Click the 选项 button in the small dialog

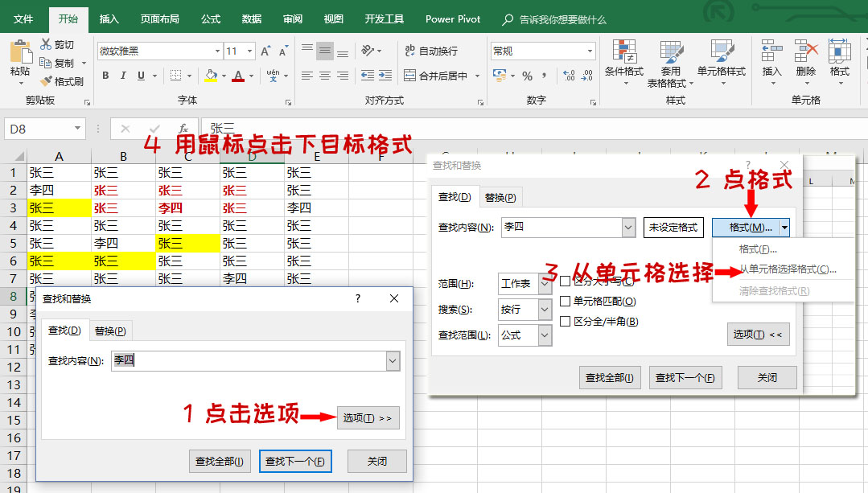click(368, 417)
